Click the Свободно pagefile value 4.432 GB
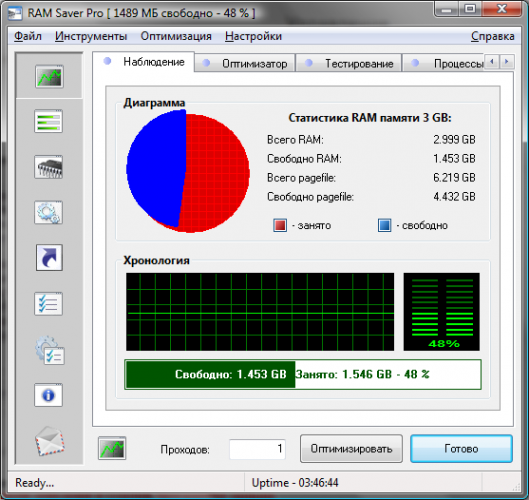529x500 pixels. pos(454,196)
